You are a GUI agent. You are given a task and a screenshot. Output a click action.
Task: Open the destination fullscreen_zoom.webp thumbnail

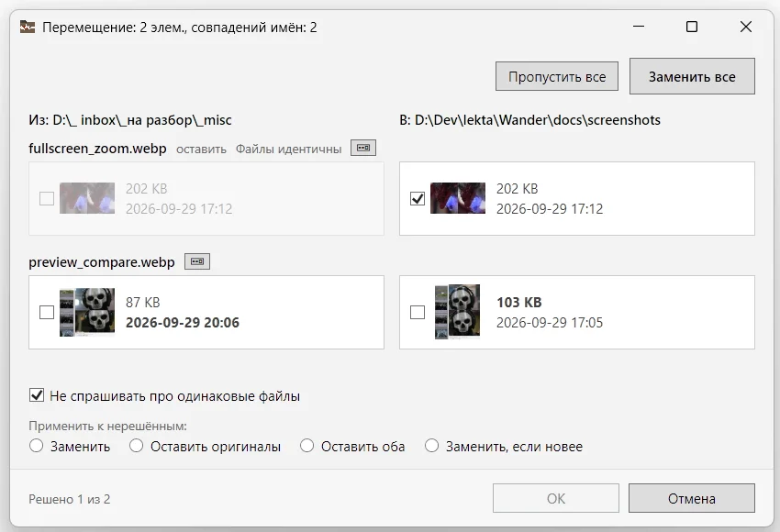[458, 198]
